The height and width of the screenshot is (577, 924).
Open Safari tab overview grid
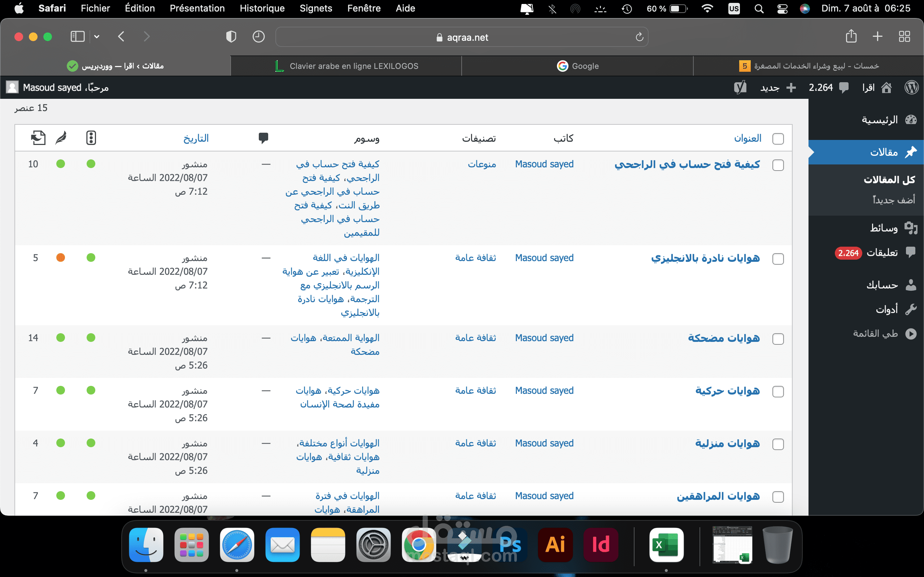pyautogui.click(x=904, y=37)
